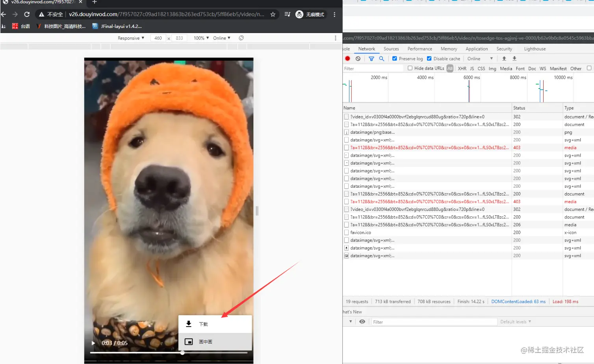
Task: Click the browser forward arrow
Action: pos(15,15)
